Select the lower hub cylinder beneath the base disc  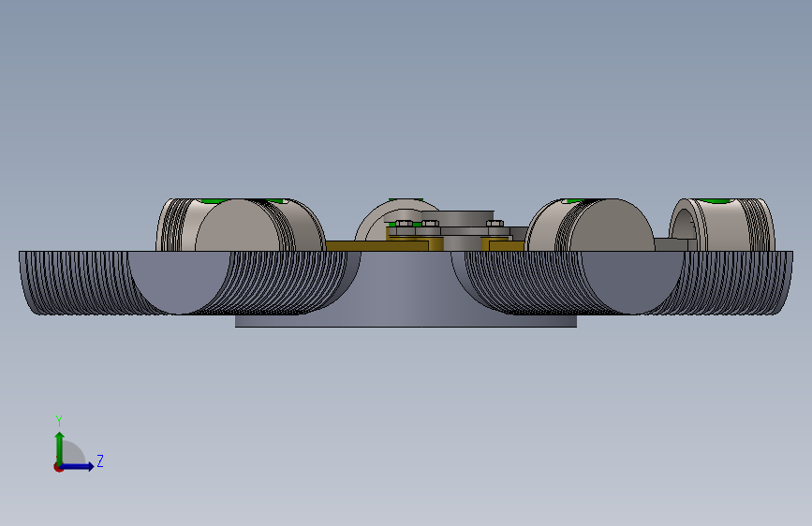click(x=406, y=321)
